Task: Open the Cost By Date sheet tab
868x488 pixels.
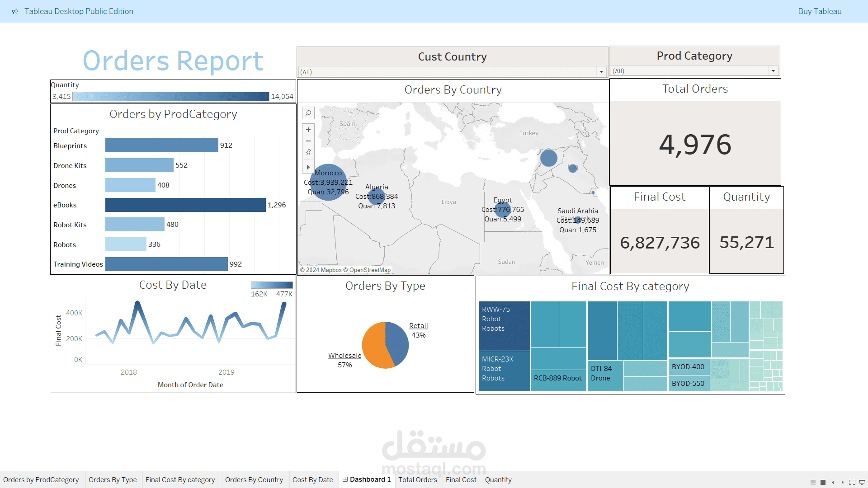Action: (313, 480)
